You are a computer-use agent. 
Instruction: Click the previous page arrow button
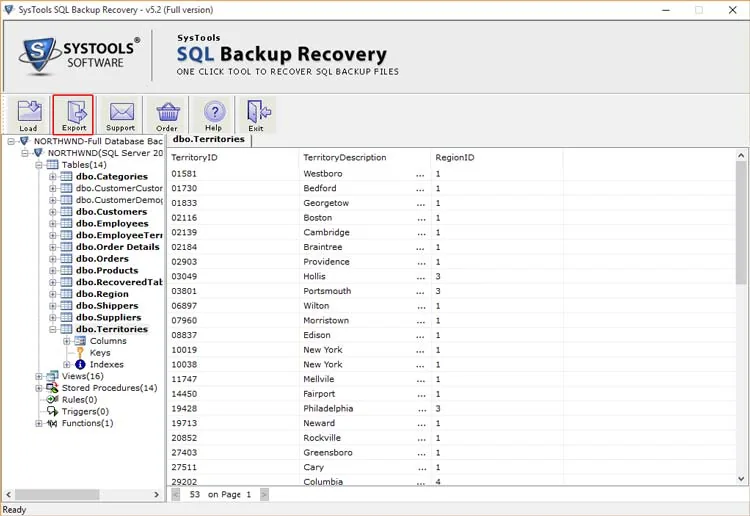[x=176, y=494]
